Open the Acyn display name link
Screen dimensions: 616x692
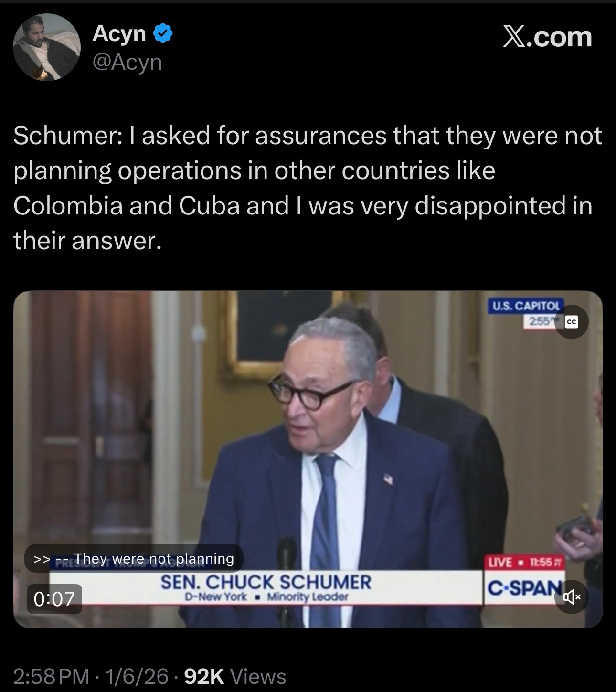[119, 33]
